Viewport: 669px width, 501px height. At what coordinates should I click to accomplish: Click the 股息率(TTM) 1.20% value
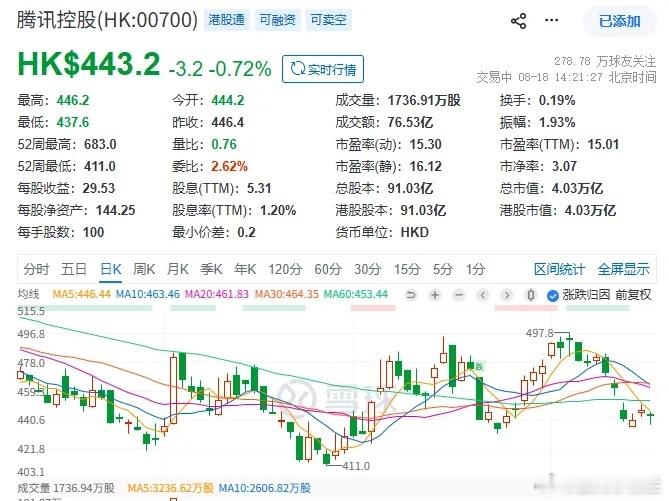pyautogui.click(x=278, y=210)
